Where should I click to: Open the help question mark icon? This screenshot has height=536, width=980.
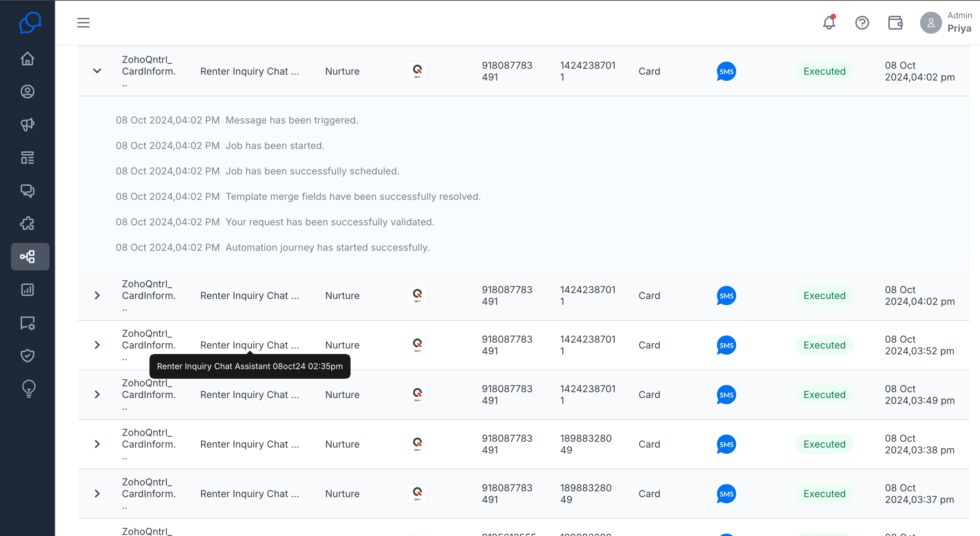862,23
